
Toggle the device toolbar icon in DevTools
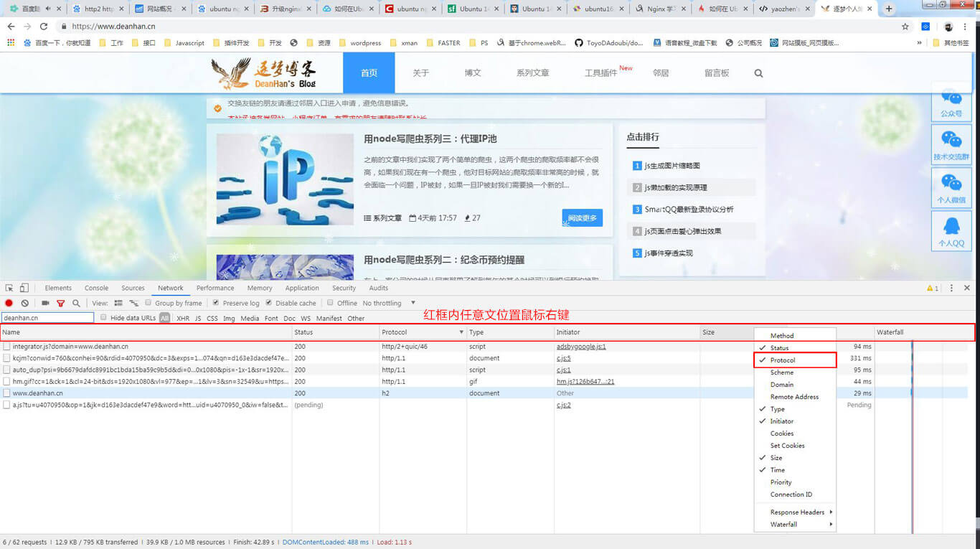click(24, 288)
